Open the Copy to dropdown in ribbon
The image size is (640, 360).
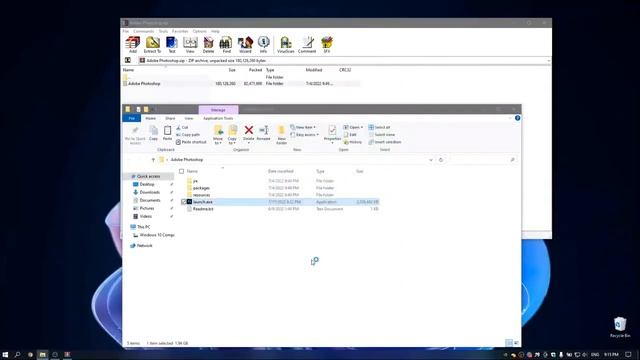pos(232,141)
